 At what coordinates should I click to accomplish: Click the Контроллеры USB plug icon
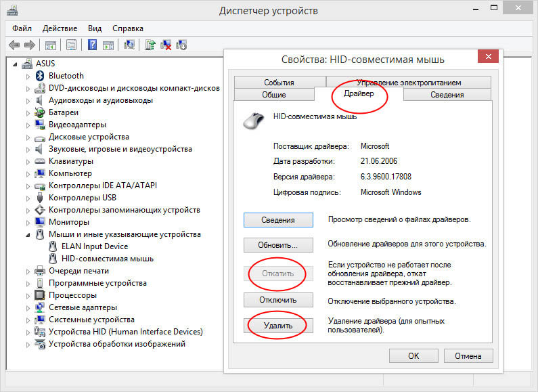pos(40,198)
